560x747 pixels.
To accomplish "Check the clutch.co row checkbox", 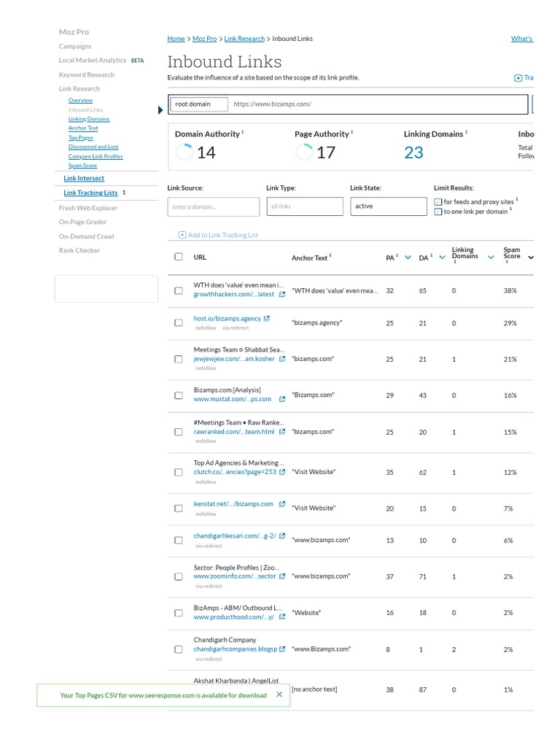I will click(x=179, y=473).
